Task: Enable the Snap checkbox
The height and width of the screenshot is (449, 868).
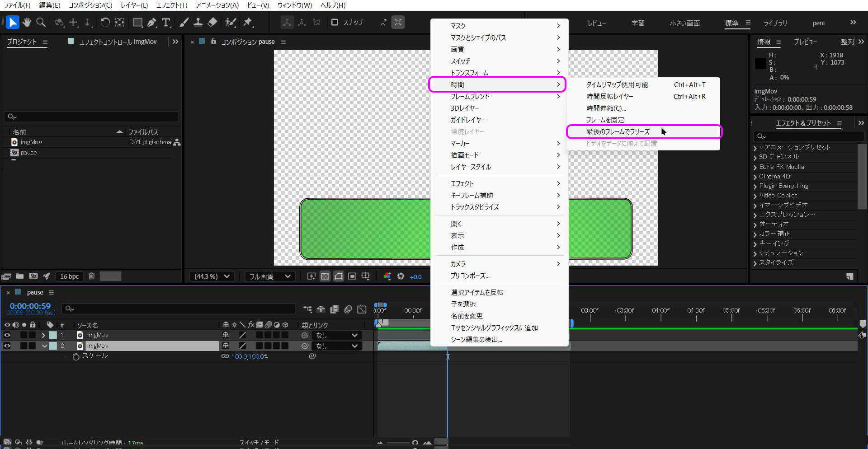Action: [335, 22]
